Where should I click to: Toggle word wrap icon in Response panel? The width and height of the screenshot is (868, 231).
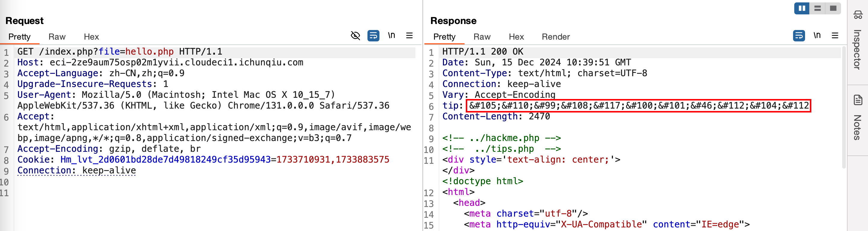(799, 35)
